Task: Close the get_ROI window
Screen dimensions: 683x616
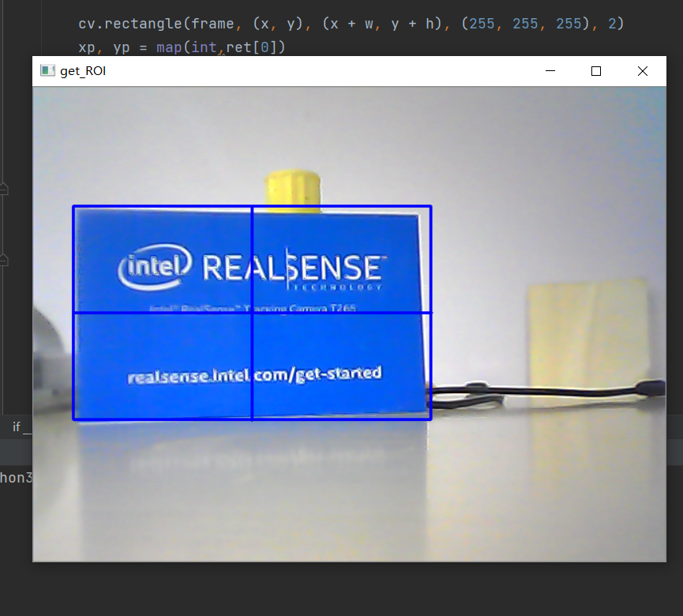Action: [643, 71]
